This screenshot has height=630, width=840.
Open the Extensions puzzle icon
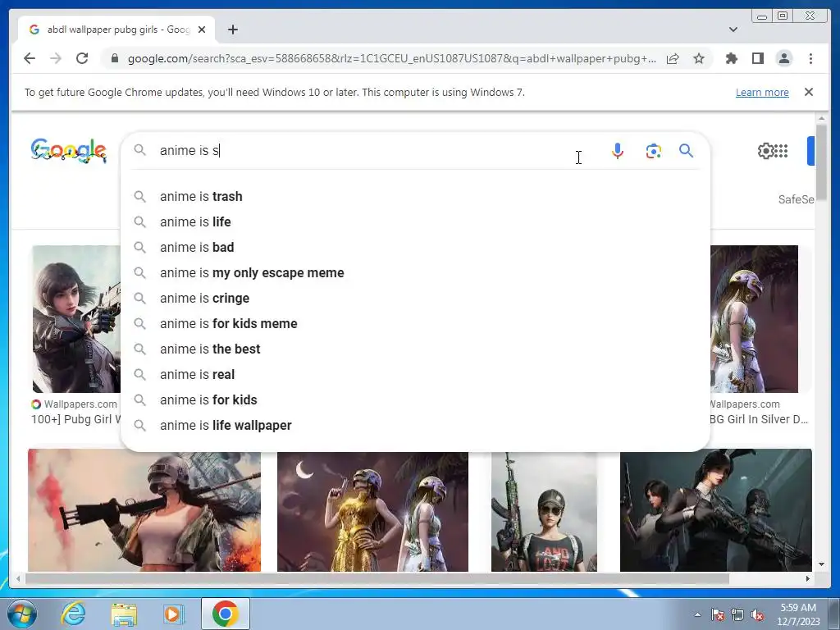731,58
